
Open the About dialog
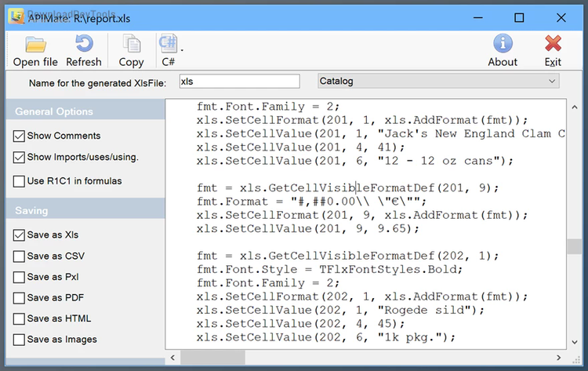tap(503, 51)
